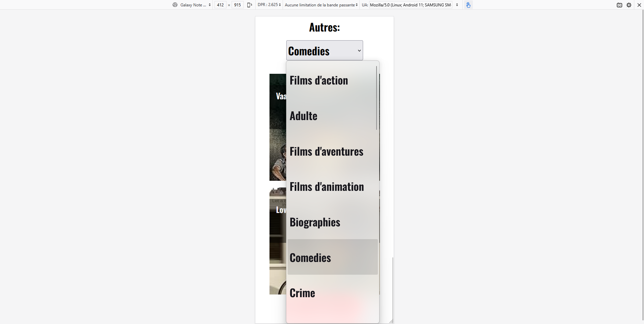Collapse the Comedies genre select box
The image size is (644, 324).
(324, 51)
